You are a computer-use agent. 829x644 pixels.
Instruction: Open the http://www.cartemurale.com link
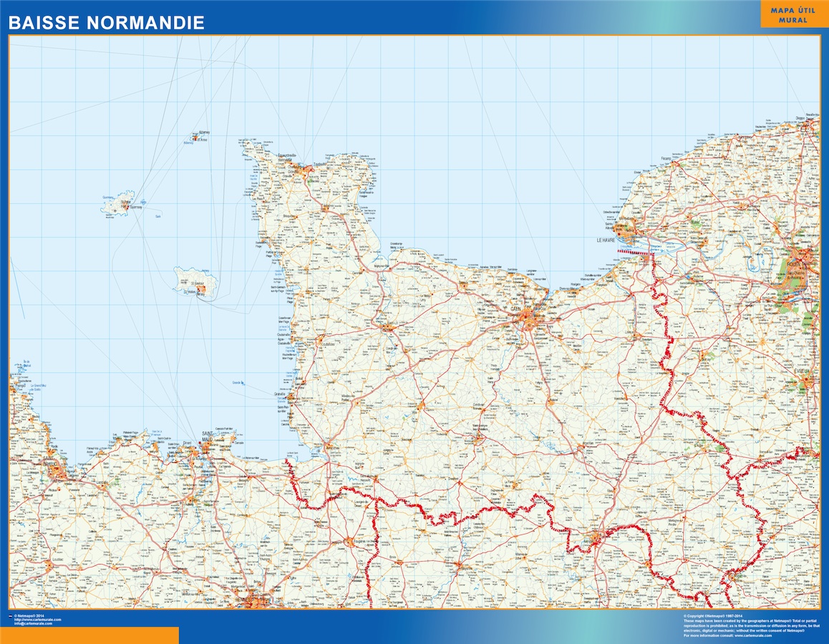tap(37, 620)
